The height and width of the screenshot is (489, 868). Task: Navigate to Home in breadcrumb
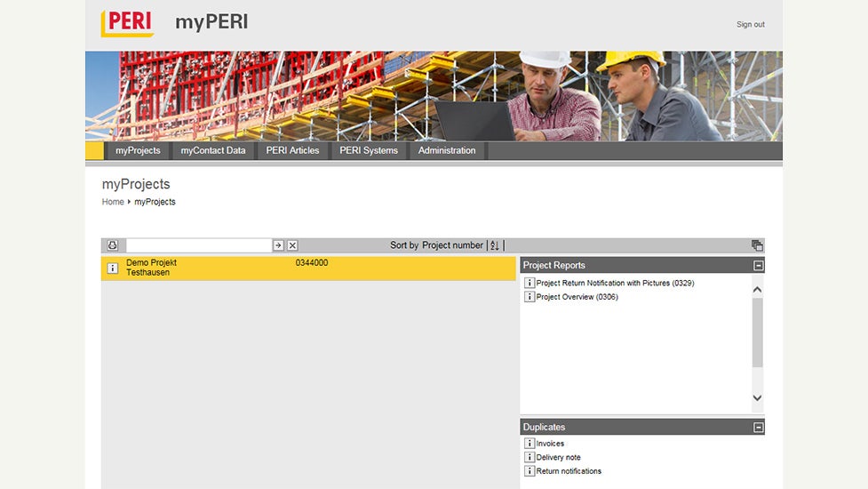point(113,202)
